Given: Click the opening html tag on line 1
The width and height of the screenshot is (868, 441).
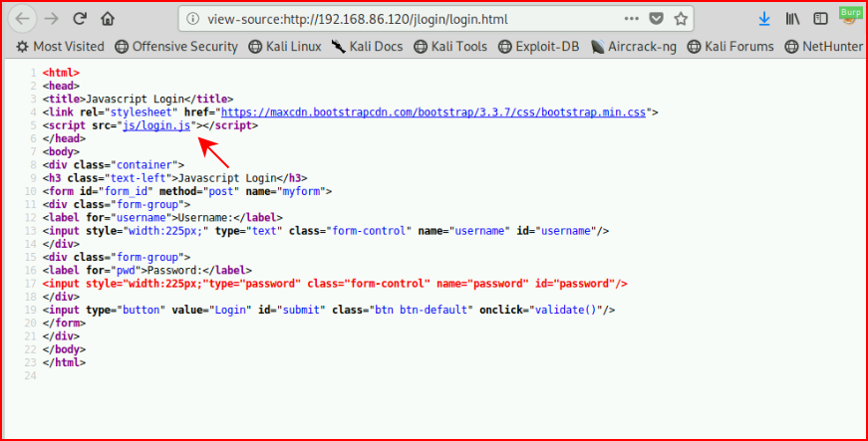Looking at the screenshot, I should tap(61, 73).
